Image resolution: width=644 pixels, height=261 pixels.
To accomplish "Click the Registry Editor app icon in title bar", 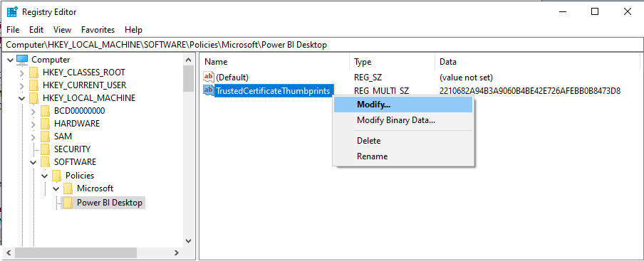I will 12,12.
